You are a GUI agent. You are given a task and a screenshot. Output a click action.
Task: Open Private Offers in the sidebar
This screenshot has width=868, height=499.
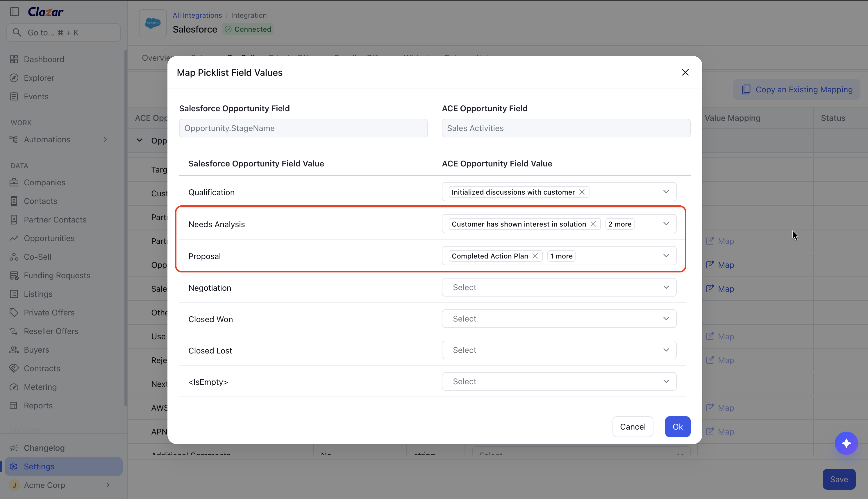click(49, 312)
